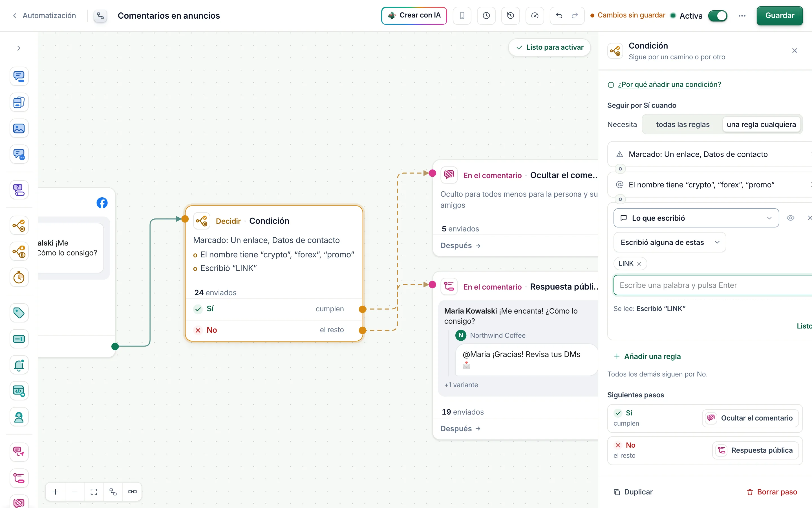
Task: Redo the change
Action: tap(575, 16)
